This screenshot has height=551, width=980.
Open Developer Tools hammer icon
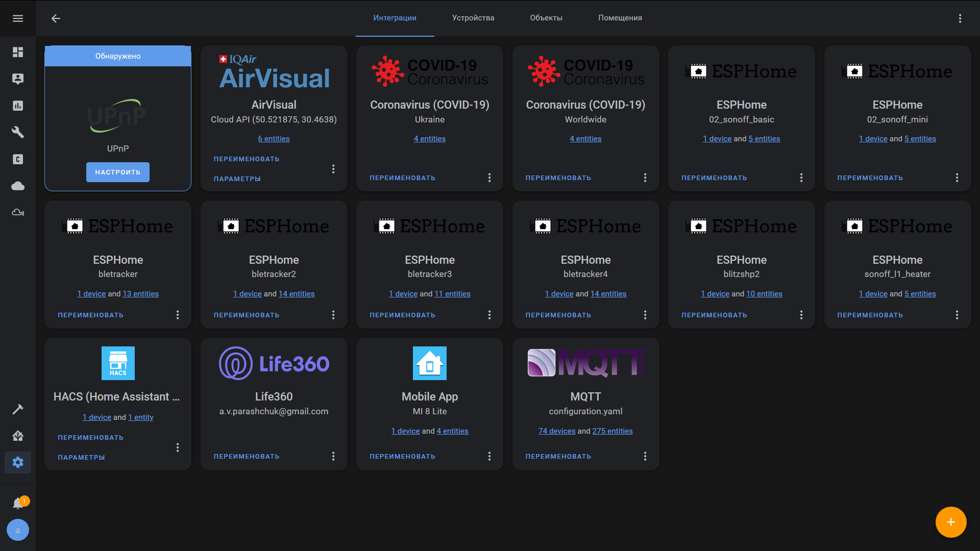[x=18, y=409]
